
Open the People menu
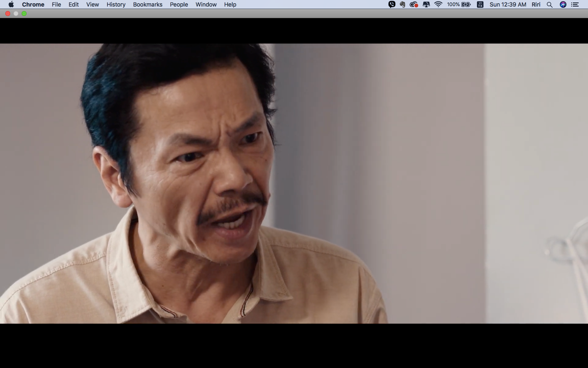(179, 4)
